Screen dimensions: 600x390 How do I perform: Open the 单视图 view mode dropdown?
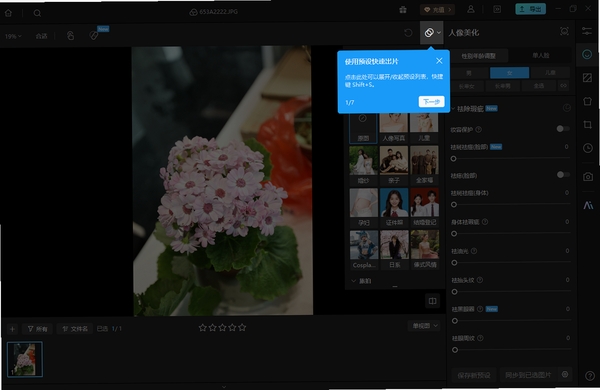[x=425, y=326]
